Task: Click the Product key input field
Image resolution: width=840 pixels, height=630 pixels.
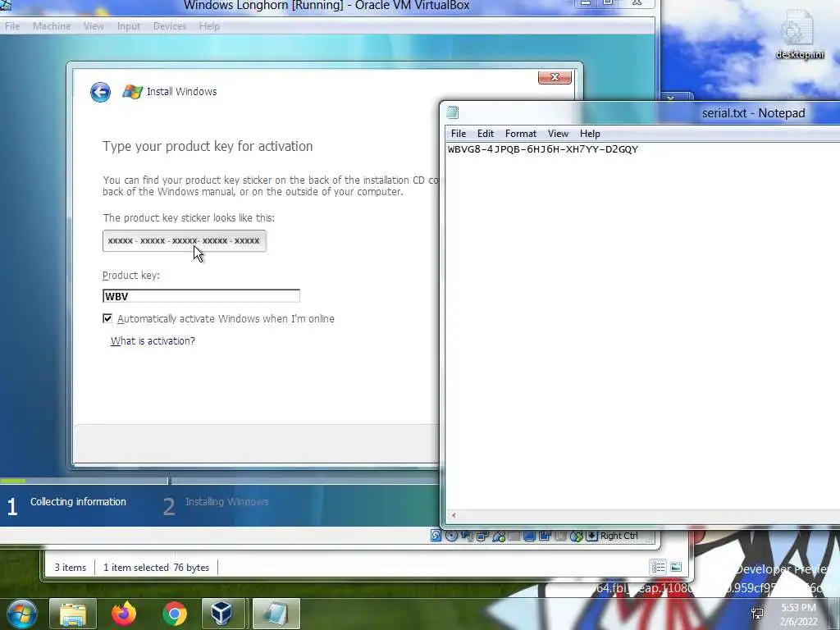Action: 201,295
